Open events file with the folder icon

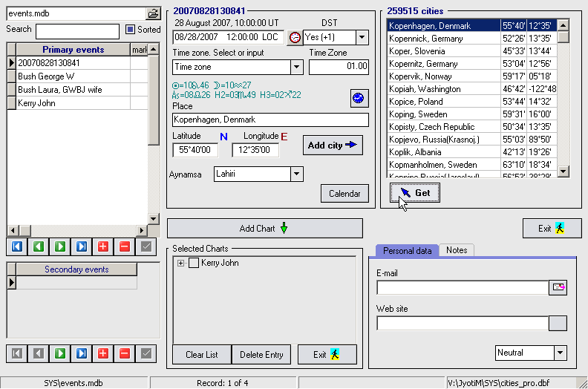coord(153,13)
